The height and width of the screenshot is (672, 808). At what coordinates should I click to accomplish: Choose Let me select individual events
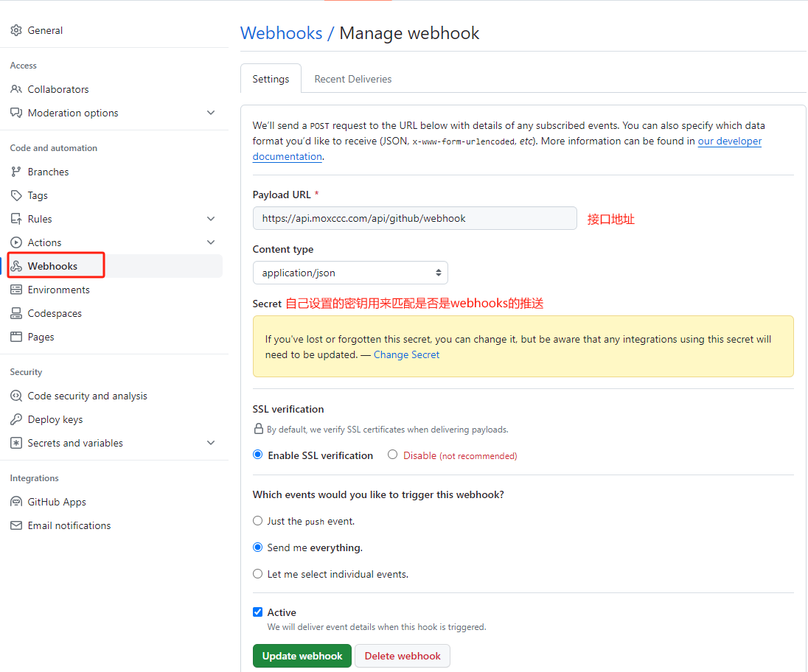point(257,574)
